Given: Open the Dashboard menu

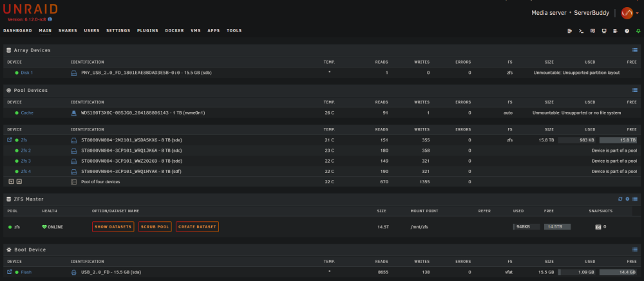Looking at the screenshot, I should click(x=17, y=31).
